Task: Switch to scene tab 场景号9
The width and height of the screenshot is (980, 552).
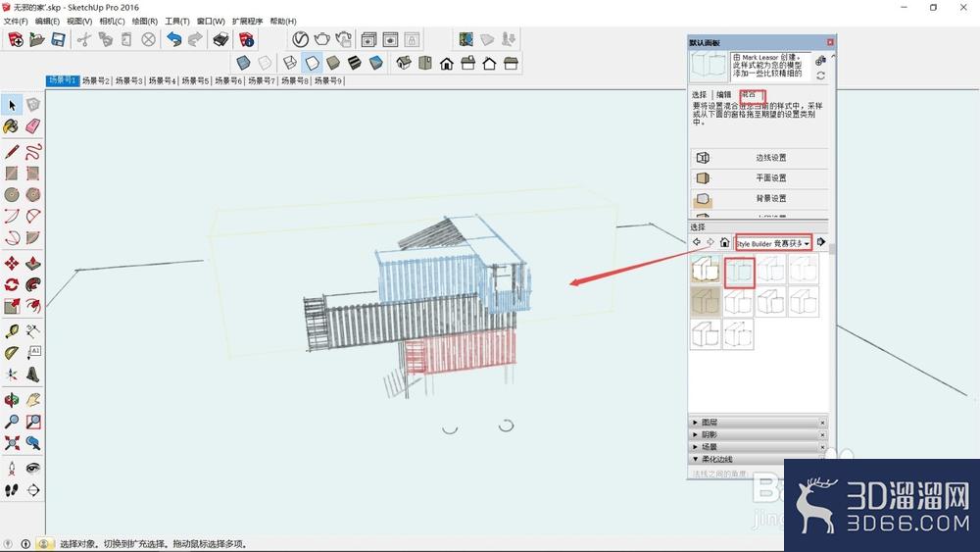Action: point(327,80)
